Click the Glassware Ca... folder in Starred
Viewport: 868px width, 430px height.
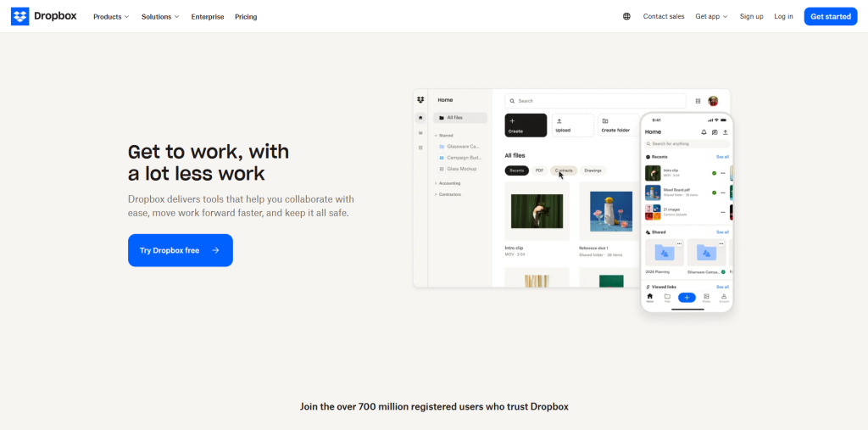click(459, 146)
